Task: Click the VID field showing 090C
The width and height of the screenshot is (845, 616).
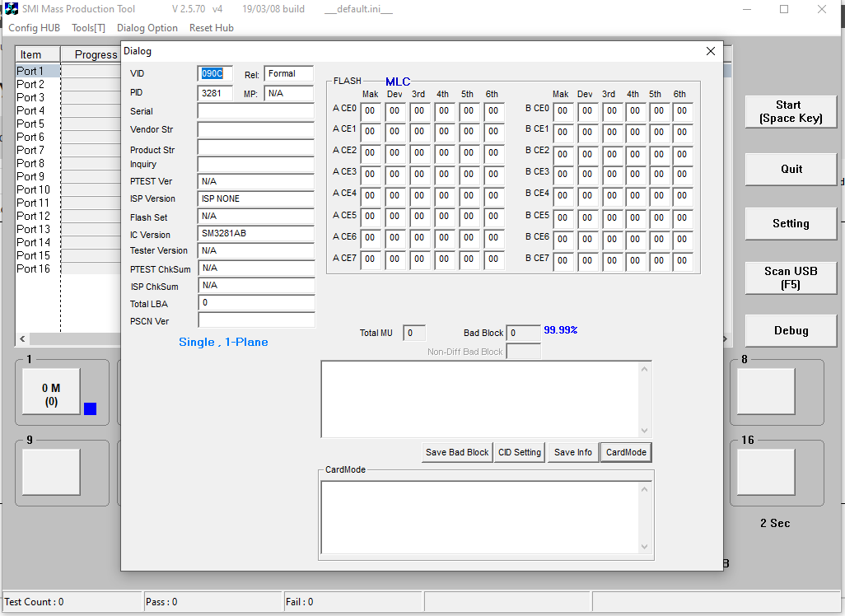Action: [x=215, y=73]
